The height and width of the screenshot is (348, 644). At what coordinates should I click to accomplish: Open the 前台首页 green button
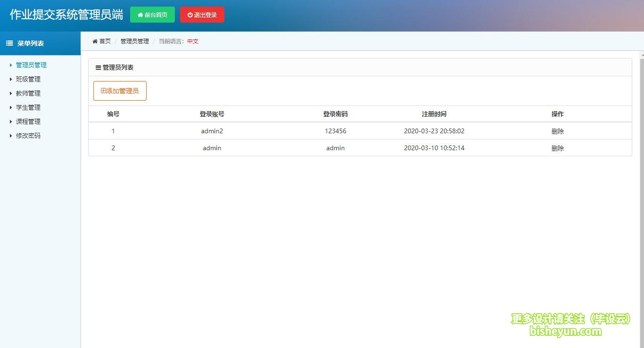[x=152, y=15]
